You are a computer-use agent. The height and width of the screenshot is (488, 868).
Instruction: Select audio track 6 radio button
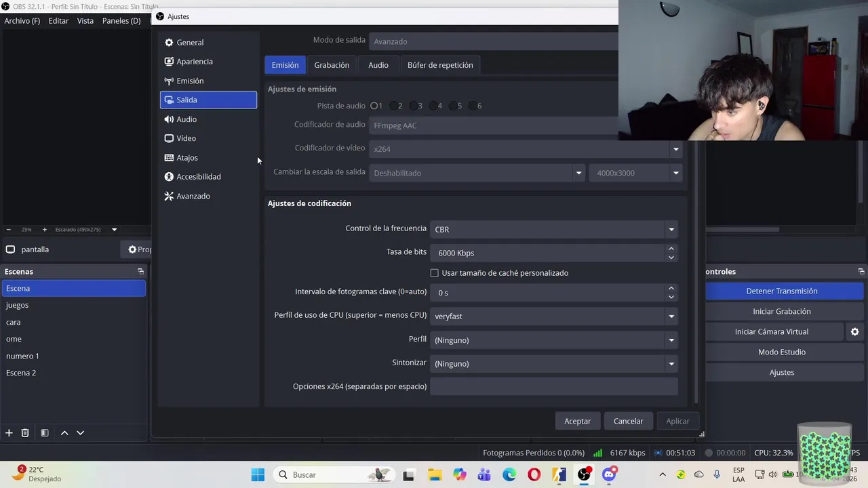(472, 106)
